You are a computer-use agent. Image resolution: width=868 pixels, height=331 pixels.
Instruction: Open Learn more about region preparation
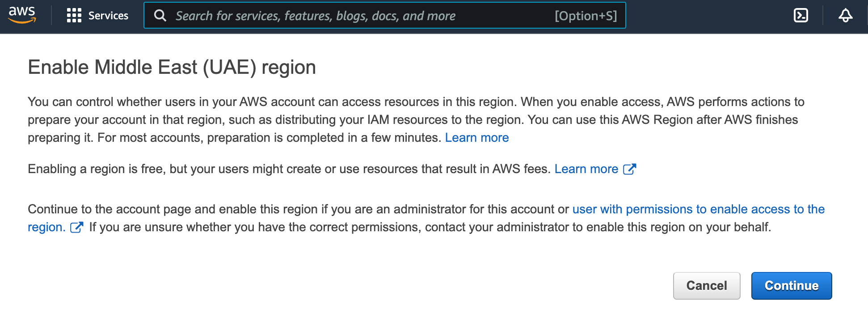(x=476, y=138)
